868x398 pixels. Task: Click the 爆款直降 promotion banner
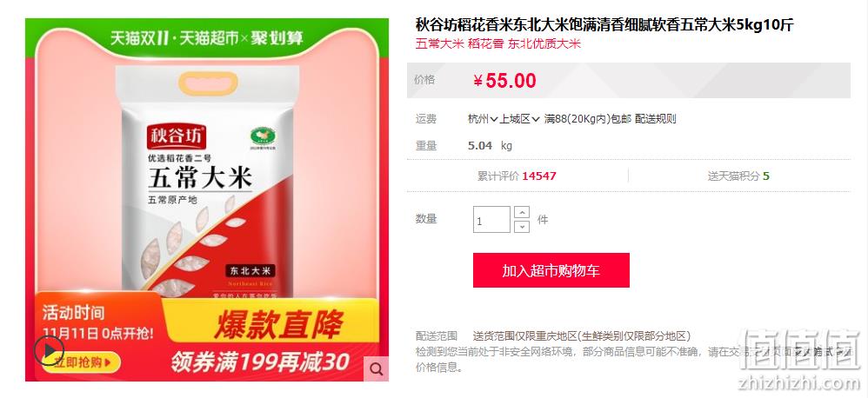point(278,324)
